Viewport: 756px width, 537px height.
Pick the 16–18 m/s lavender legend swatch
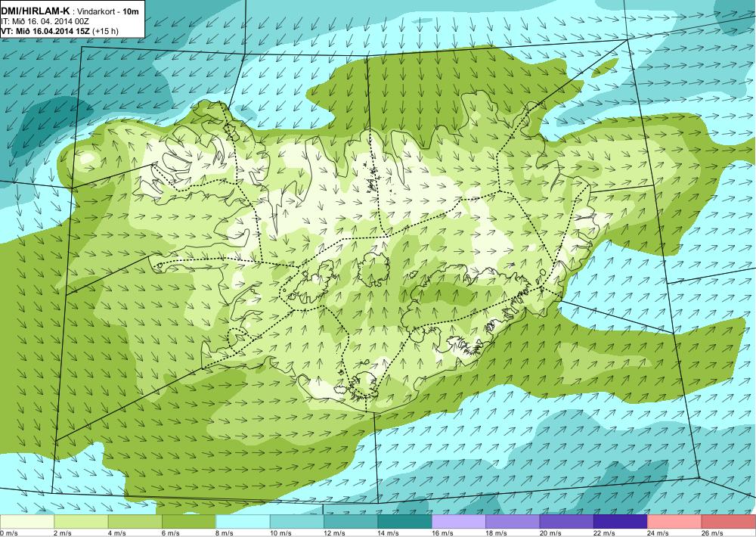click(459, 522)
